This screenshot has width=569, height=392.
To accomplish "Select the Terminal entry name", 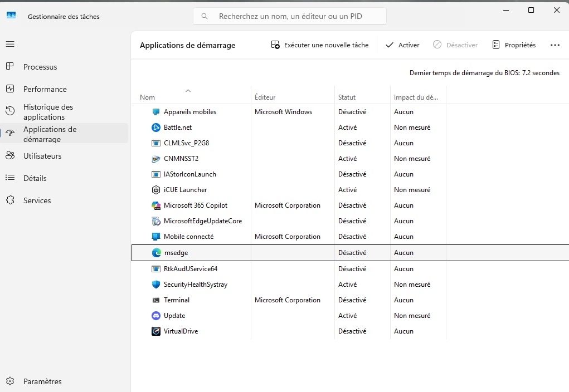I will point(176,300).
